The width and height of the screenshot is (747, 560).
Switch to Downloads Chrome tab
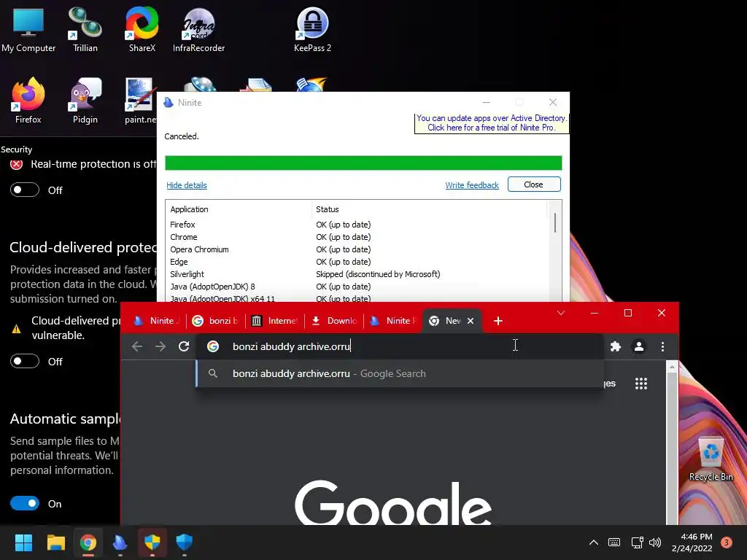tap(333, 321)
